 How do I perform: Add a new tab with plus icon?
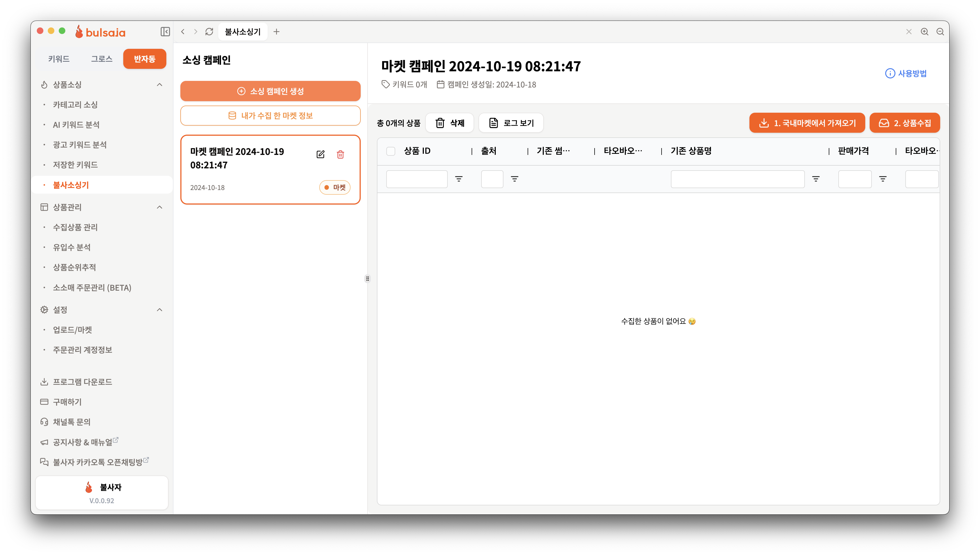(276, 32)
